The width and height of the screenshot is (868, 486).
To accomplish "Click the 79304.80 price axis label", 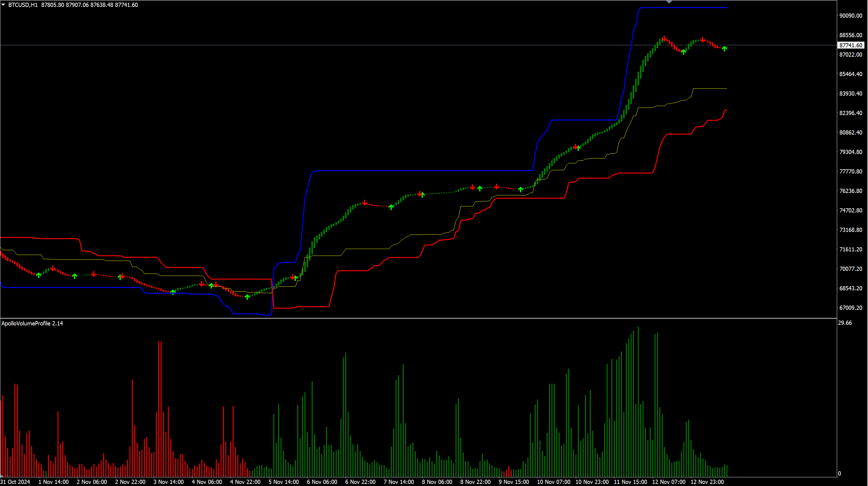I will pos(851,152).
